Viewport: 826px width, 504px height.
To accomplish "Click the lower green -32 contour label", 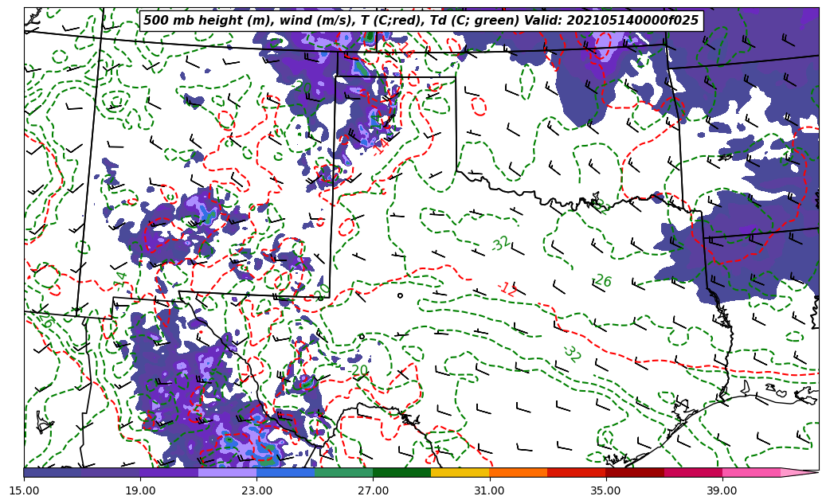I will pyautogui.click(x=571, y=354).
